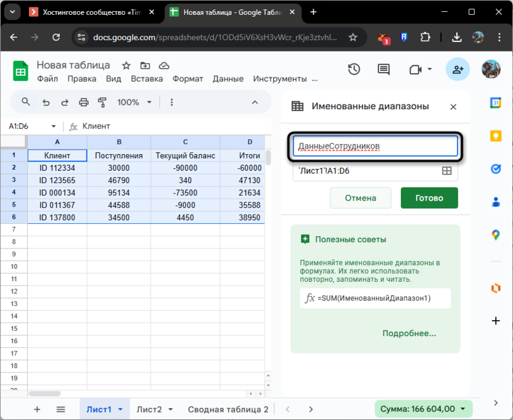Follow the Подробнее... link
This screenshot has height=420, width=513.
tap(409, 333)
